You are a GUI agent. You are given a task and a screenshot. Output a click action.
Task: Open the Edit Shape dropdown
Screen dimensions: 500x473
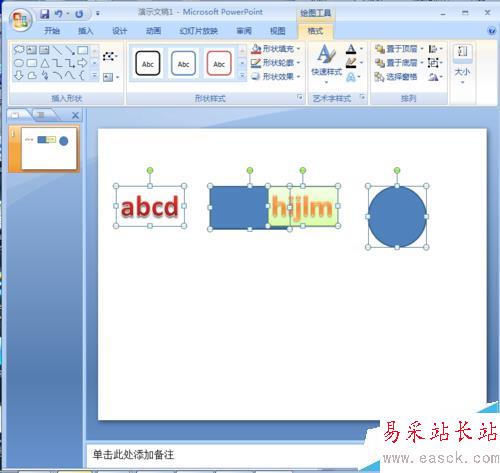tap(110, 56)
